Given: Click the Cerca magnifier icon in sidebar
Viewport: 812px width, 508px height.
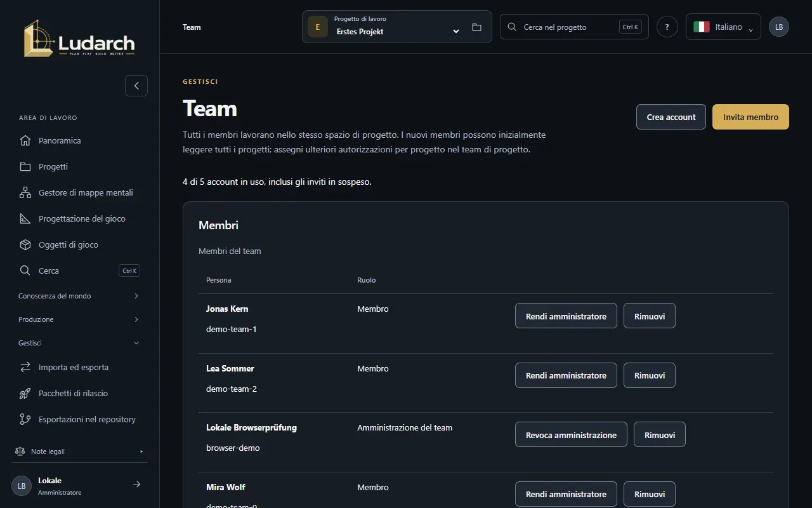Looking at the screenshot, I should 25,271.
